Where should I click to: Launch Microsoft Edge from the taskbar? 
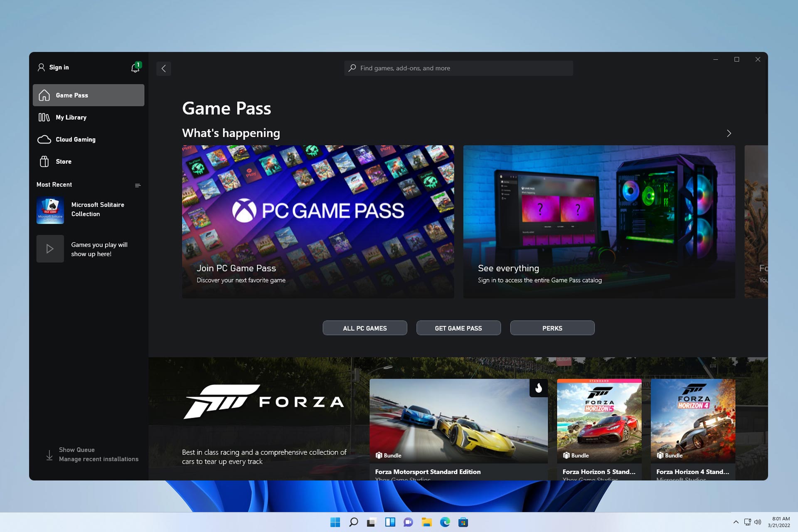pyautogui.click(x=444, y=522)
